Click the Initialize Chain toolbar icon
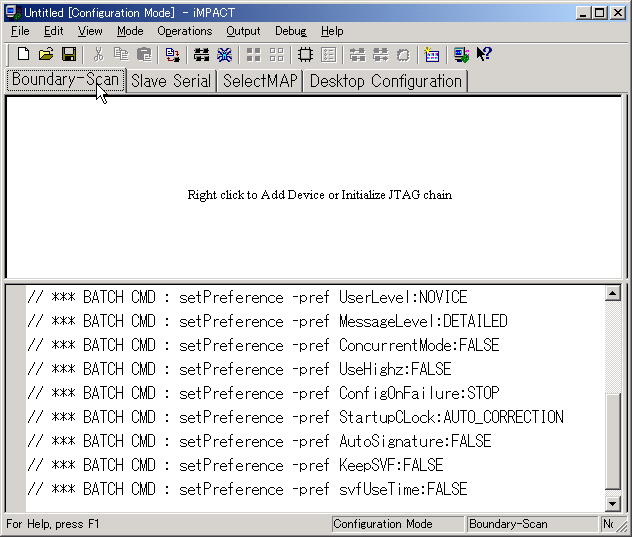This screenshot has height=537, width=632. coord(201,54)
